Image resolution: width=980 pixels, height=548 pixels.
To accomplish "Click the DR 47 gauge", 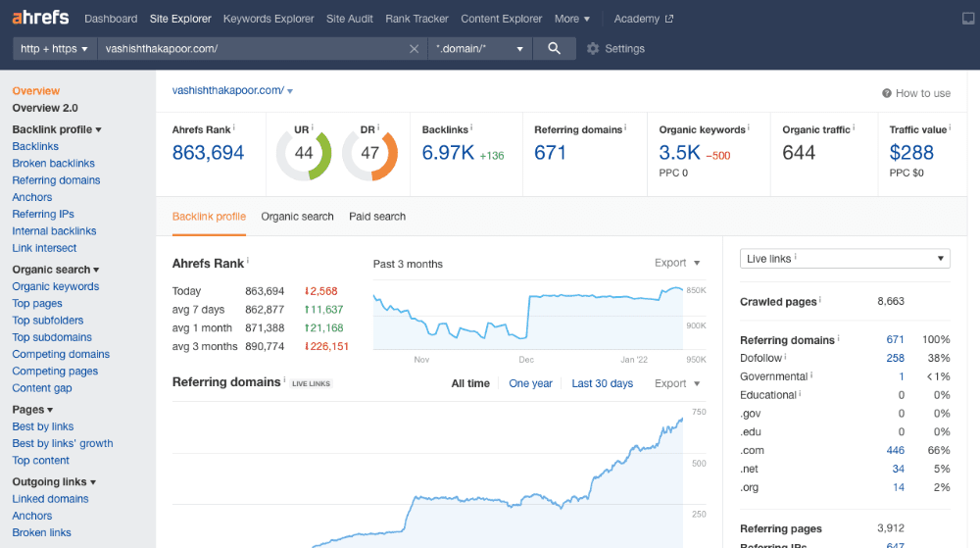I will [370, 154].
